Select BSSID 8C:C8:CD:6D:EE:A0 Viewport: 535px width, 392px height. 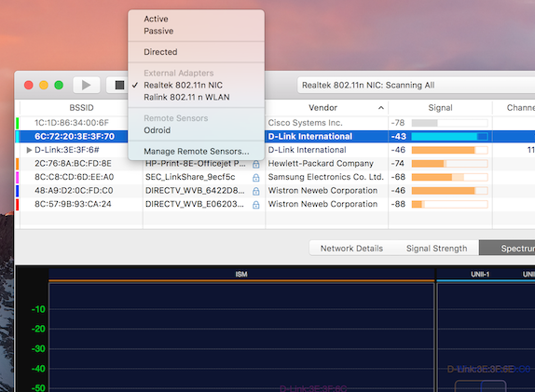(74, 177)
